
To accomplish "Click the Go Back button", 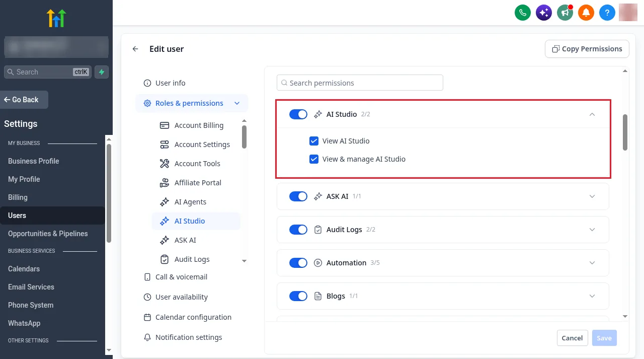I will point(24,100).
